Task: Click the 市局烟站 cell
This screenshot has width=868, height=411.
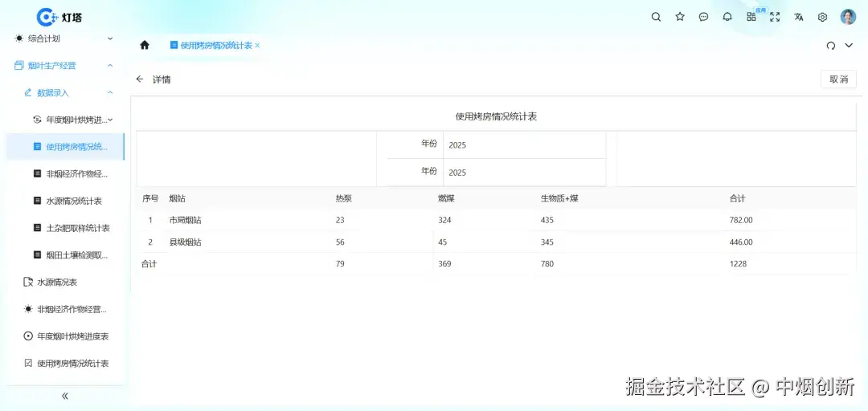Action: coord(185,220)
